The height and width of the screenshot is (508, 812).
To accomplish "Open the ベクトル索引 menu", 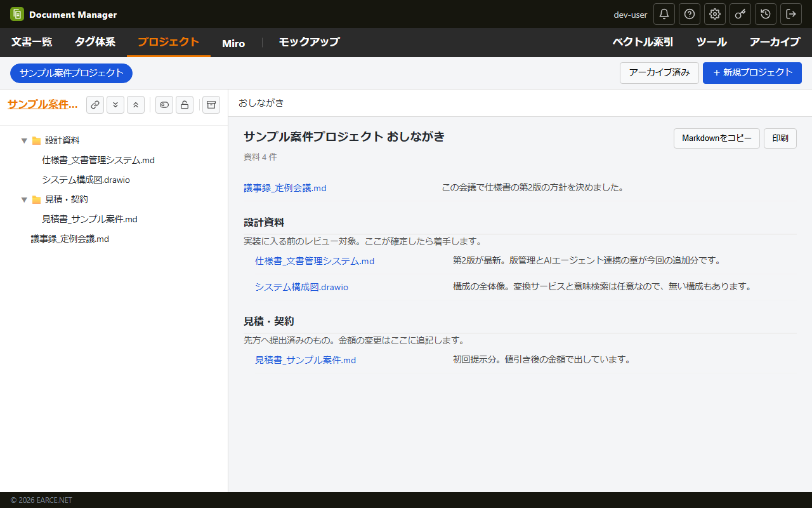I will (643, 43).
